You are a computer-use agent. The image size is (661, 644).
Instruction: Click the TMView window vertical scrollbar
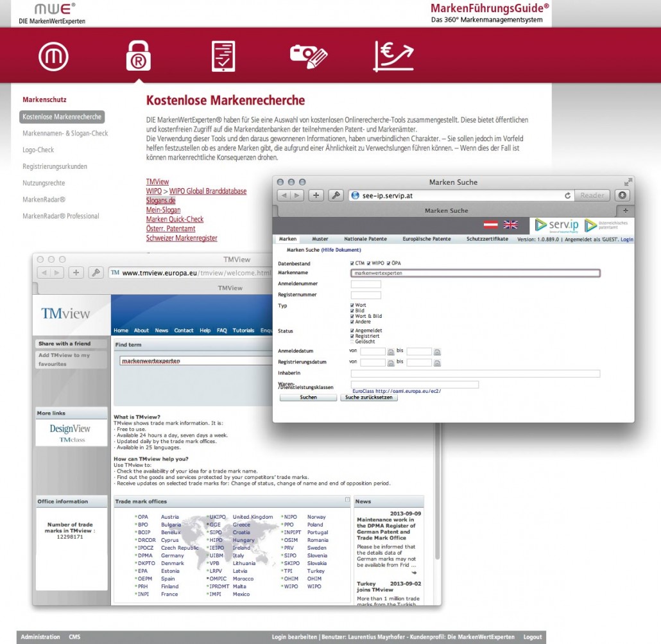(x=437, y=491)
